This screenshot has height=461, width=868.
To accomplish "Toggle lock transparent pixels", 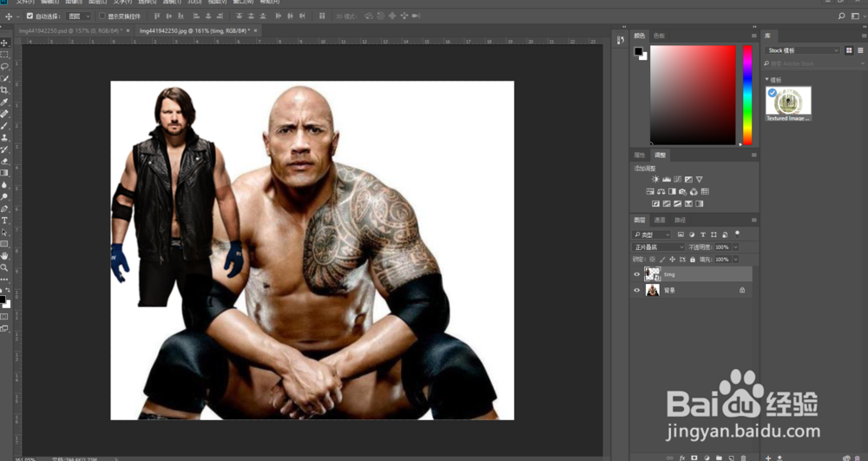I will 652,259.
